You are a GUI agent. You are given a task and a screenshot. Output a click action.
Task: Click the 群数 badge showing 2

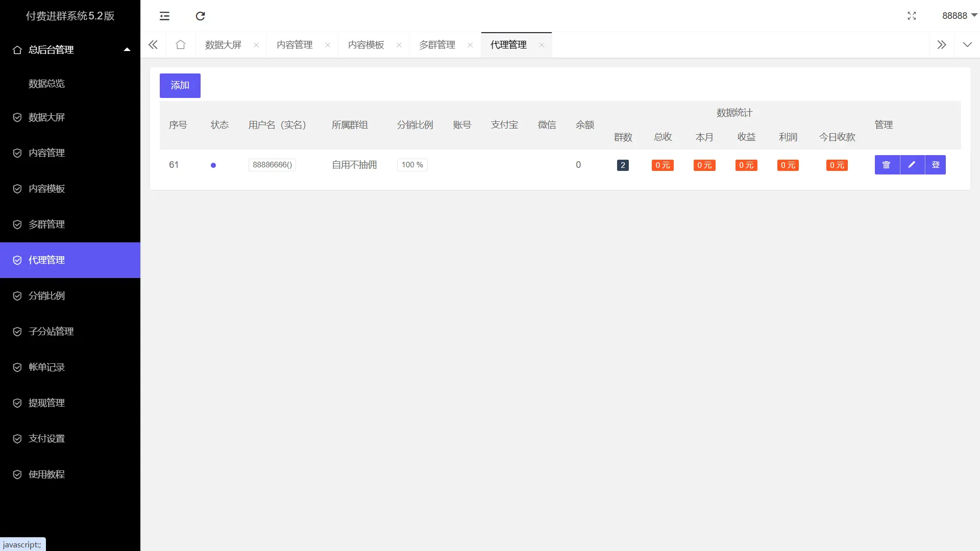623,165
